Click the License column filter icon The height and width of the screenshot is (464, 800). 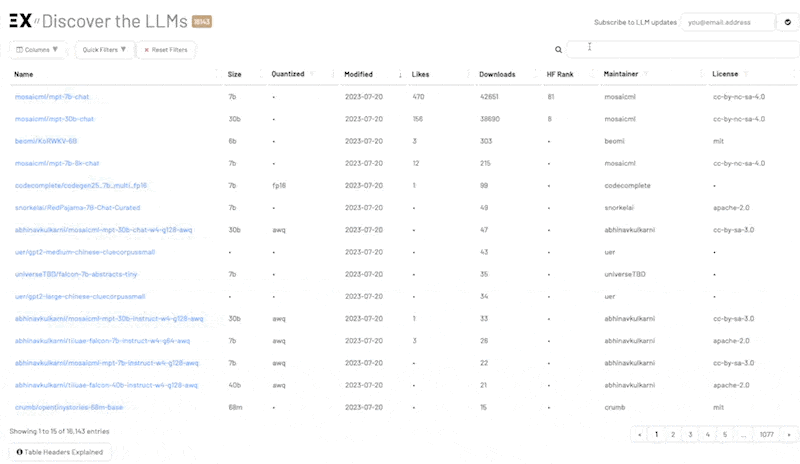[x=746, y=74]
